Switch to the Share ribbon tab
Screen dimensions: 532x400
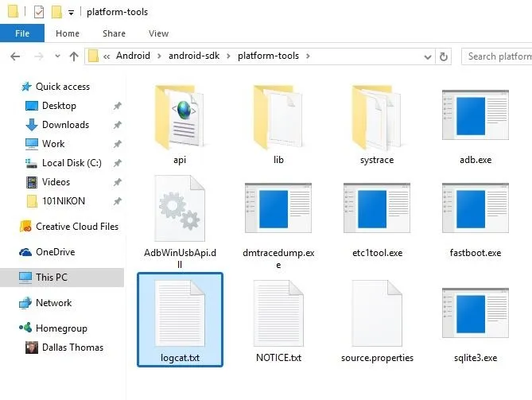[x=114, y=33]
